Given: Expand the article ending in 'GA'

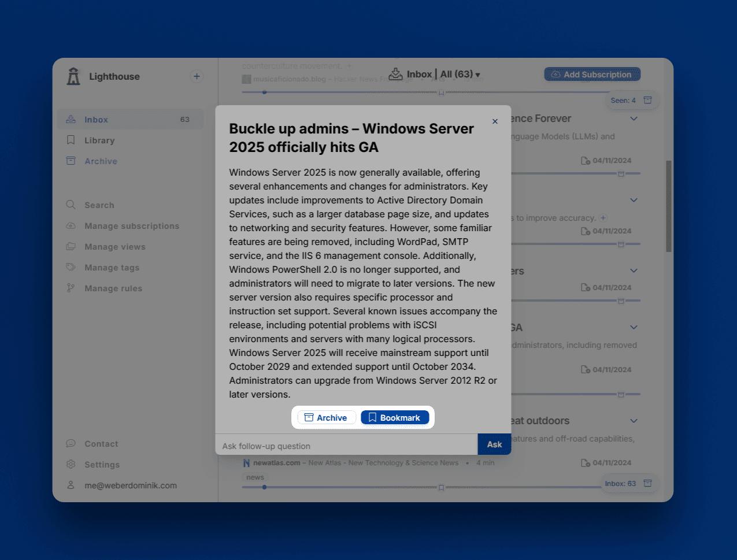Looking at the screenshot, I should click(x=634, y=327).
